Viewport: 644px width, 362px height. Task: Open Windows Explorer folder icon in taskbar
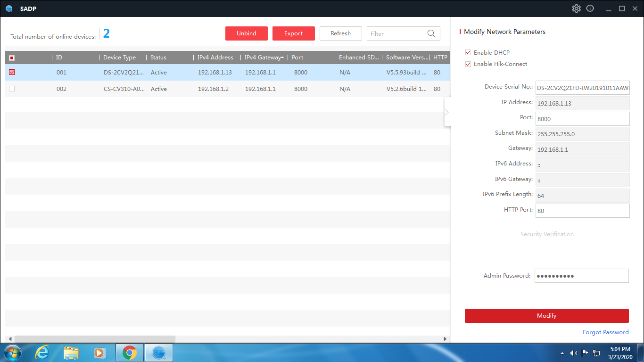[x=71, y=353]
